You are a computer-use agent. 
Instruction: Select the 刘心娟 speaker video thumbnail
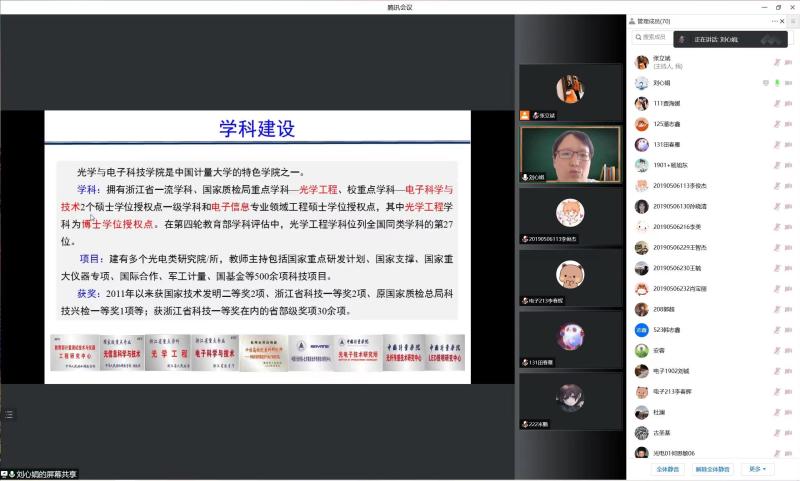pos(570,155)
